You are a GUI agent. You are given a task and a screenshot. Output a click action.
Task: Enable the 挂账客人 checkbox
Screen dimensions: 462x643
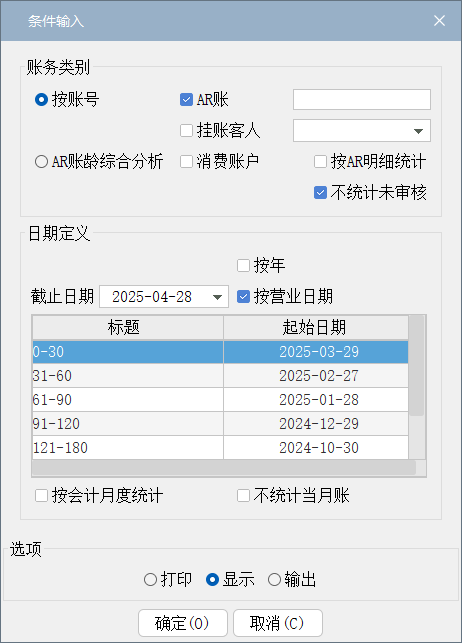187,130
